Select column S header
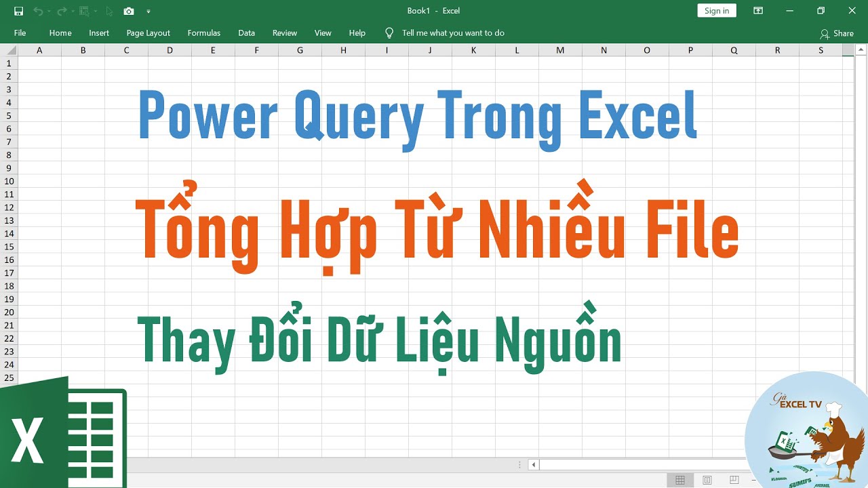Screen dimensions: 868x488 (821, 50)
